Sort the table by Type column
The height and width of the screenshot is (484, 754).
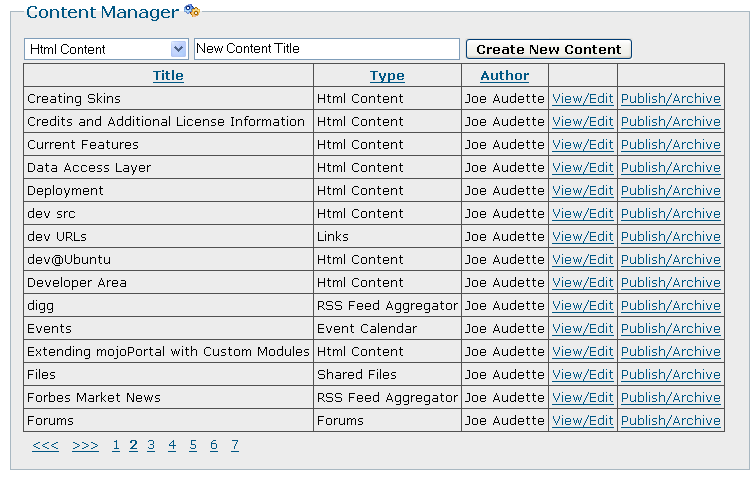387,76
